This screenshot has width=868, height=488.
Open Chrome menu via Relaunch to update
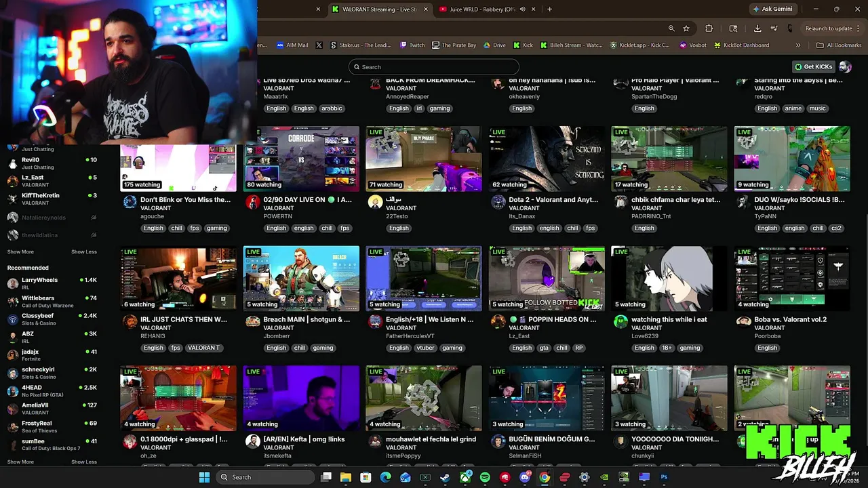(x=831, y=28)
